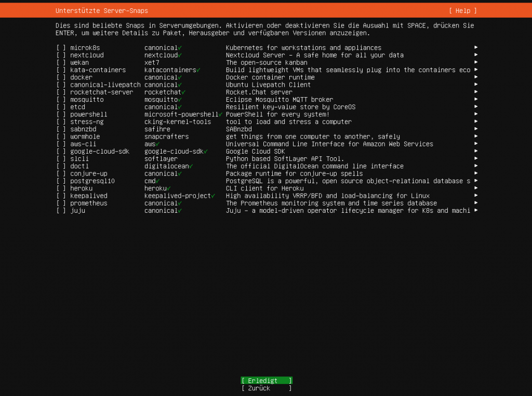532x396 pixels.
Task: Enable the docker snap checkbox
Action: coord(61,77)
